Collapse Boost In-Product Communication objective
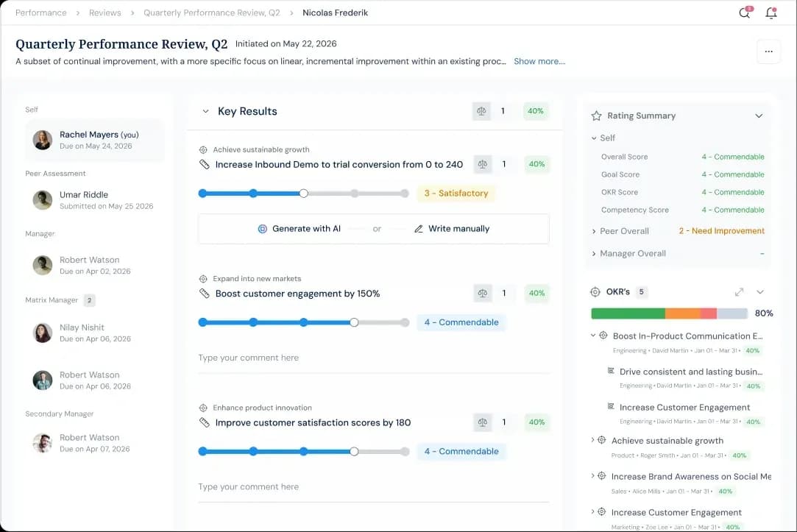 (592, 336)
